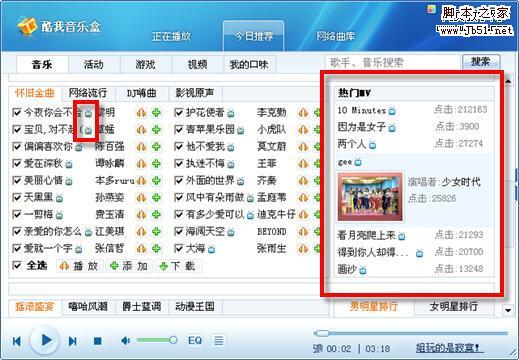Uncheck the 爱在深秋 song checkbox
519x360 pixels.
click(x=16, y=164)
